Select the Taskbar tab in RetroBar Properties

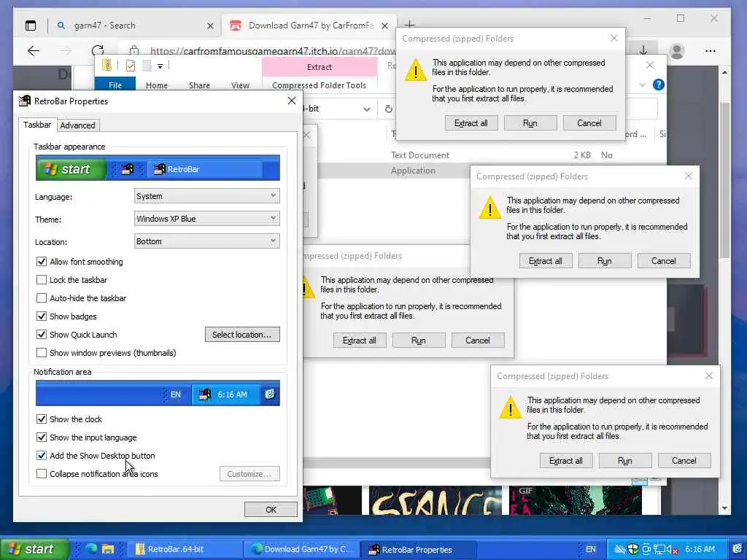tap(37, 125)
